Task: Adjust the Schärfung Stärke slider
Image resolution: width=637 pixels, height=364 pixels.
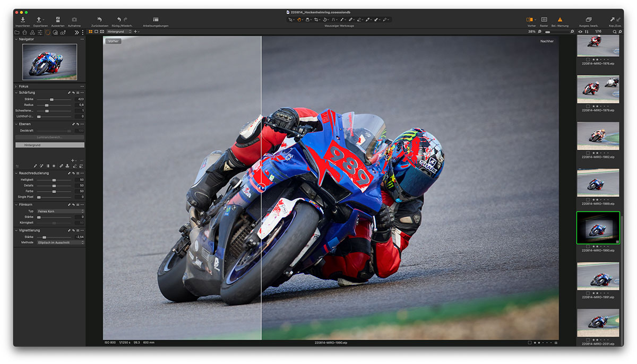Action: [x=51, y=99]
